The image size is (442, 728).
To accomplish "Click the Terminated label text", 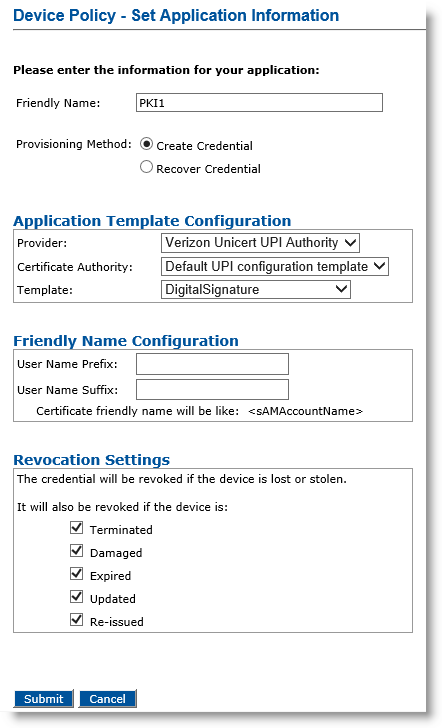I will [121, 530].
